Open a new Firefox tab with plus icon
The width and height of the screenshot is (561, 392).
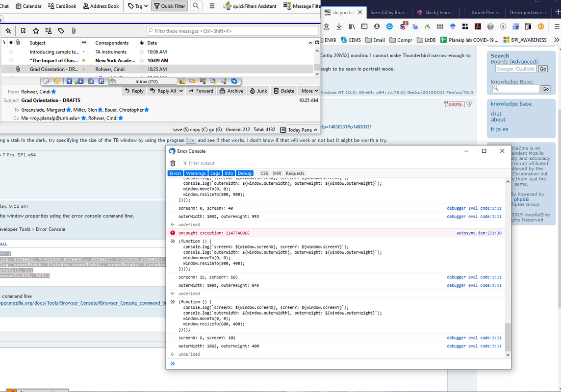[557, 12]
